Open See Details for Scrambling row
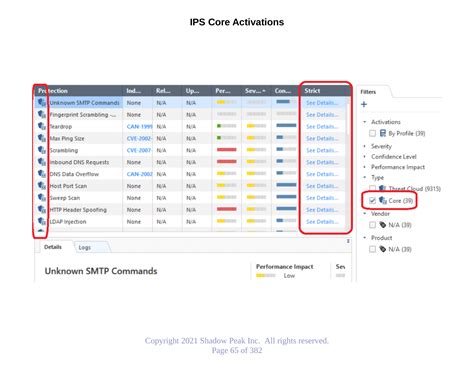Screen dimensions: 474x365 322,150
